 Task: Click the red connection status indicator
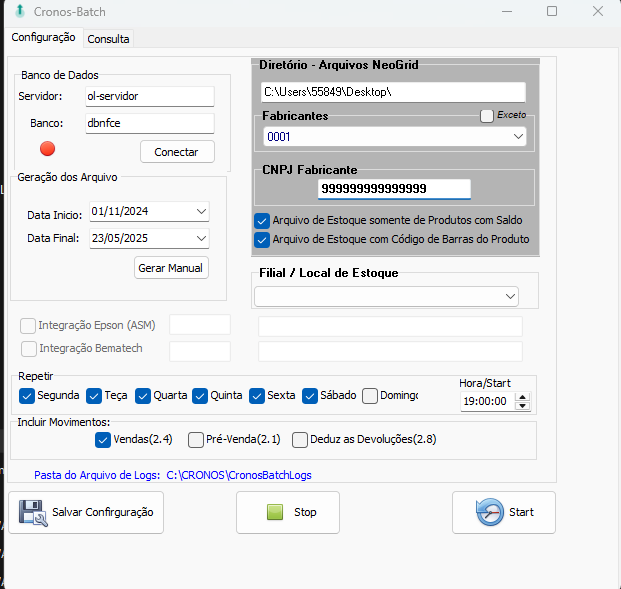click(48, 149)
